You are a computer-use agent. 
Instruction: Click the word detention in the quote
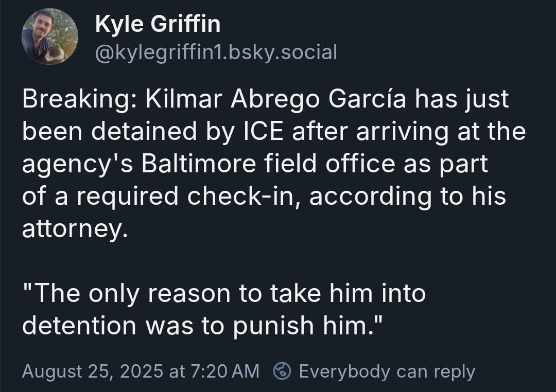[x=79, y=325]
